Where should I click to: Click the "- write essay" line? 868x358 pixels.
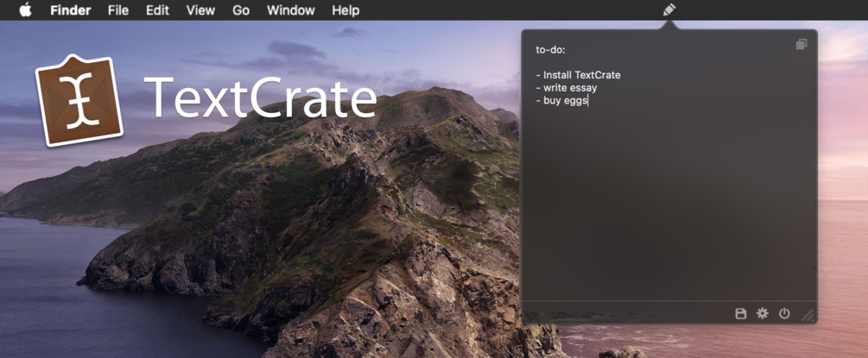[x=567, y=88]
